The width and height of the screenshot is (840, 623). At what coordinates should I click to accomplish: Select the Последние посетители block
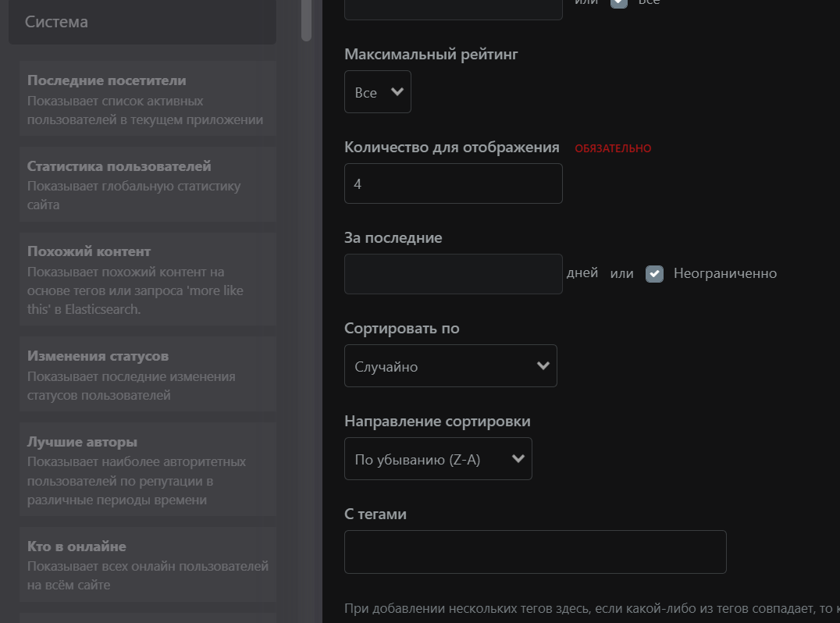point(148,100)
